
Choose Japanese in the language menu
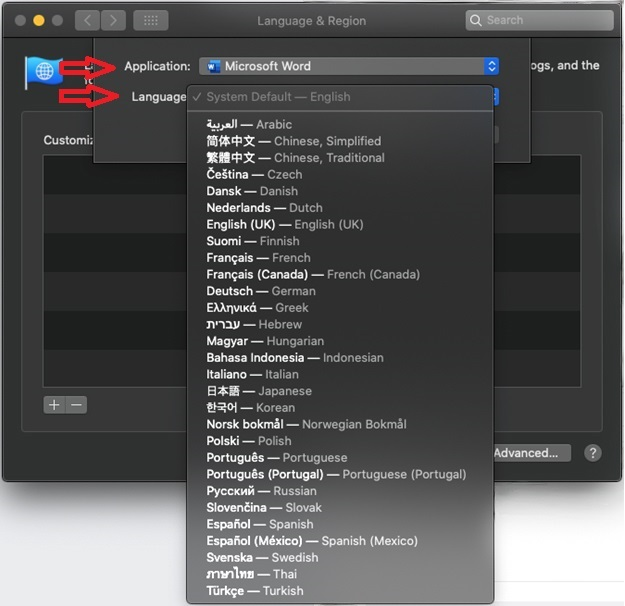coord(259,391)
